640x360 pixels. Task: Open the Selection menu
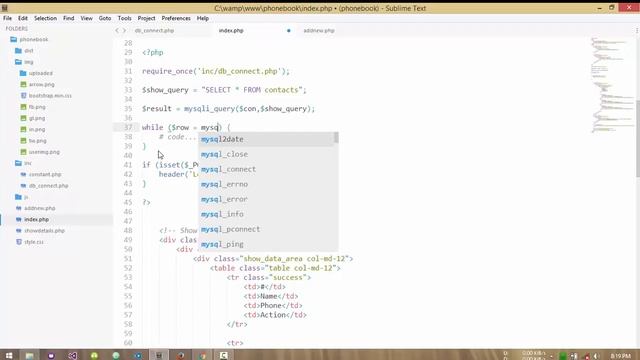click(45, 18)
